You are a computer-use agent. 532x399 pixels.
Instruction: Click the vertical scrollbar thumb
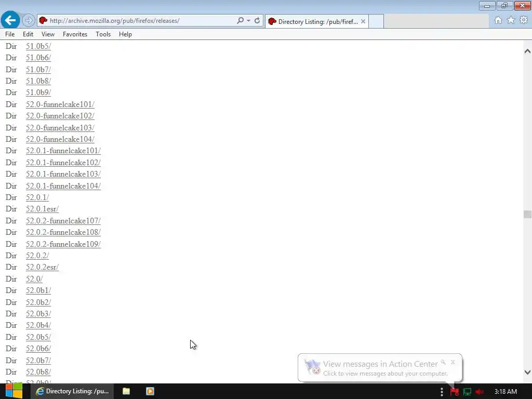click(527, 214)
